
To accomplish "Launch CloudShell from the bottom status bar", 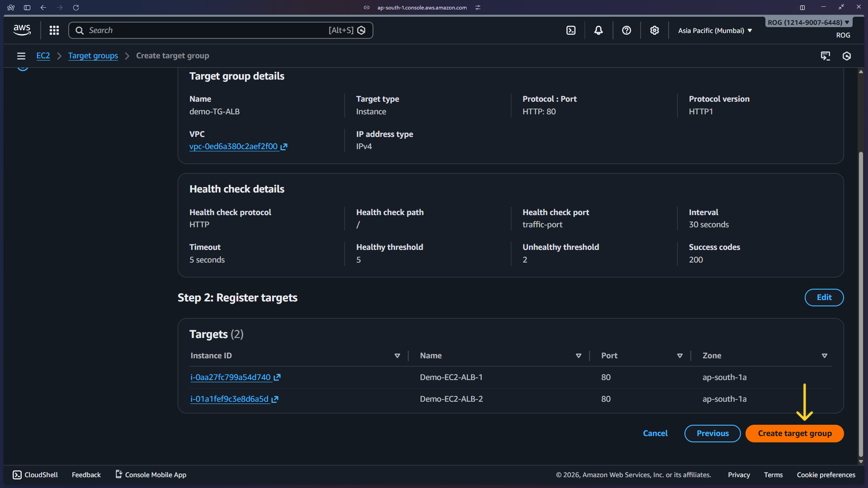I will [35, 475].
